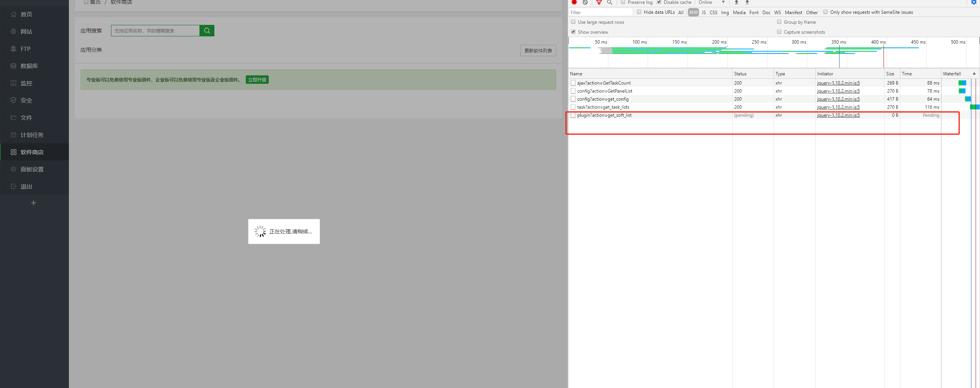Toggle the Preserve log checkbox
Screen dimensions: 980x388
[x=623, y=2]
